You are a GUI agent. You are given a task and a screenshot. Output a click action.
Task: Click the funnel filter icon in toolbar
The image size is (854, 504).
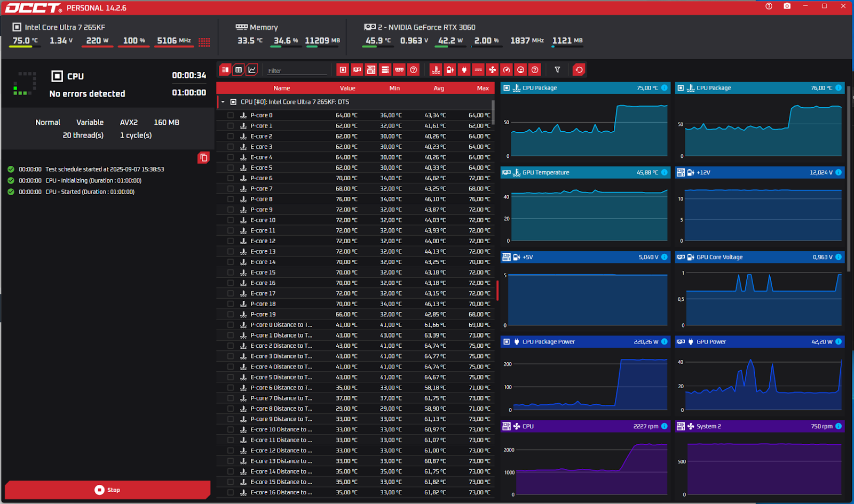click(x=557, y=70)
